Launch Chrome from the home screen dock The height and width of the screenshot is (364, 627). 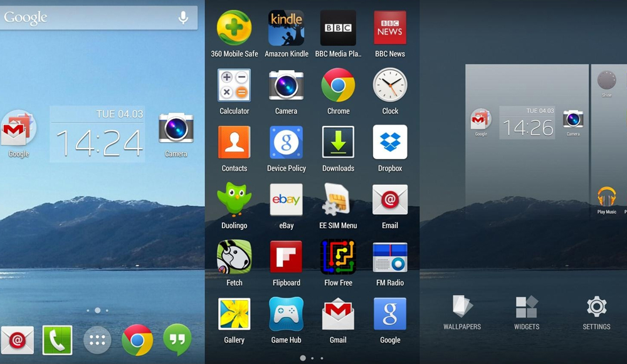point(137,340)
